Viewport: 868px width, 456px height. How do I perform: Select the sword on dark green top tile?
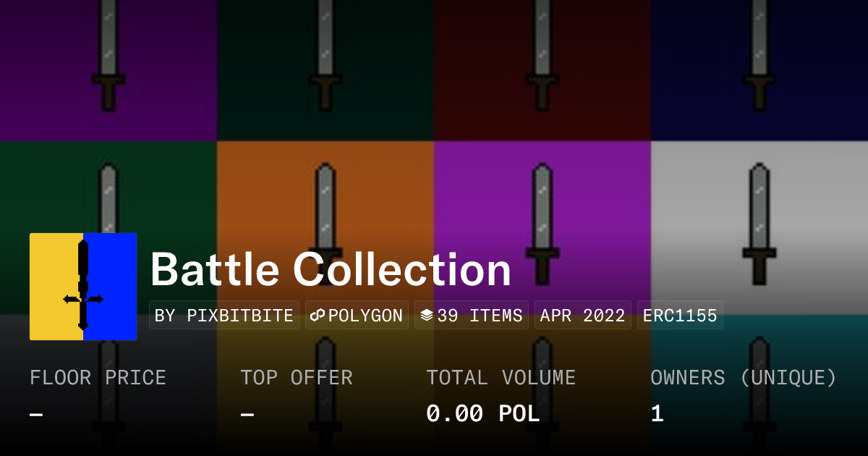325,56
